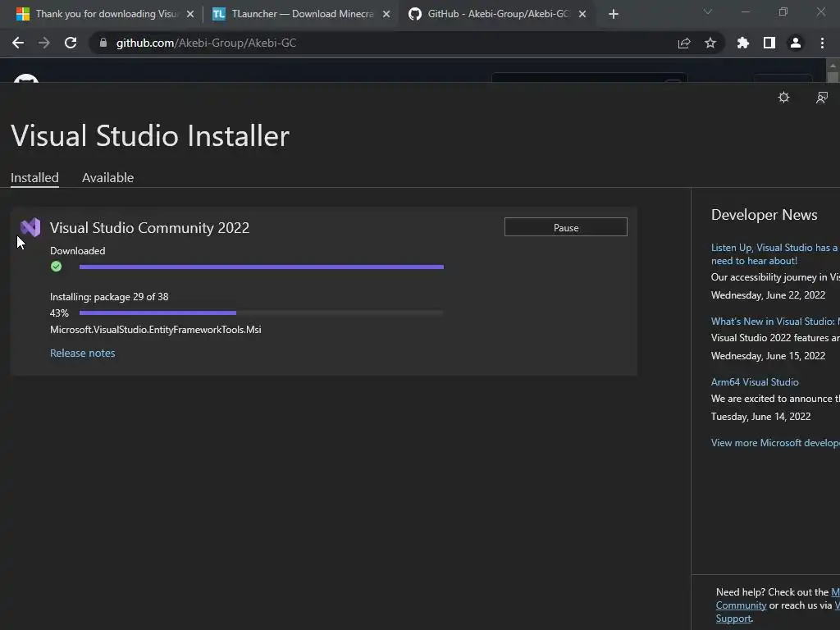Viewport: 840px width, 630px height.
Task: Toggle the installer theme sun icon
Action: click(783, 98)
